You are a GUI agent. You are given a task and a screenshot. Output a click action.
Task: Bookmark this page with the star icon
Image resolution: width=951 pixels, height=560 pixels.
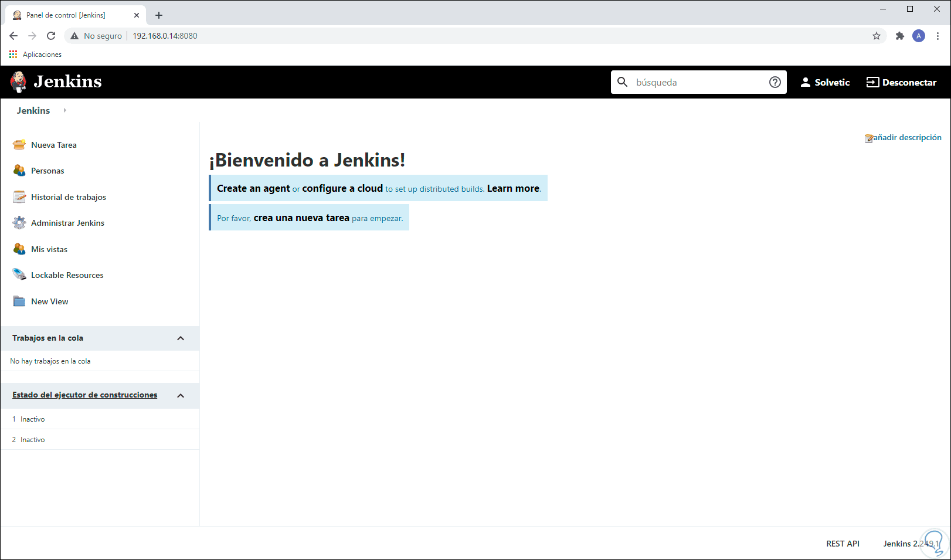pyautogui.click(x=877, y=36)
